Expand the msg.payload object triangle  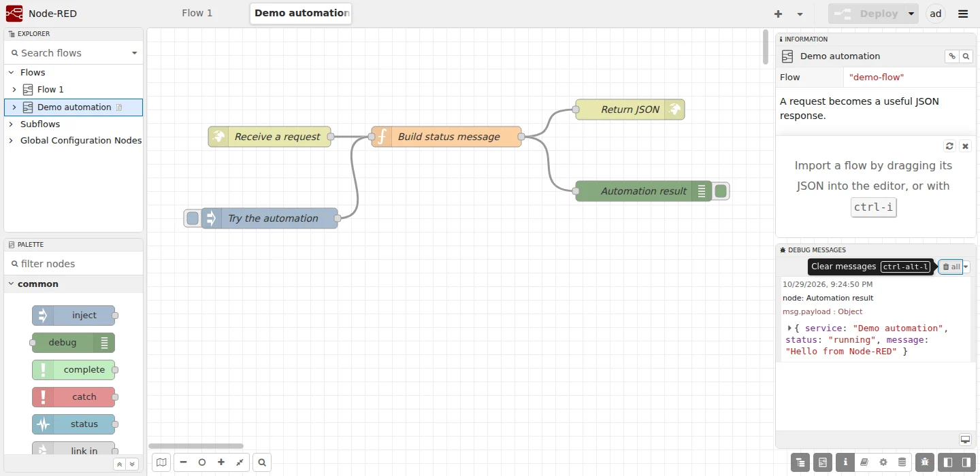(x=789, y=328)
